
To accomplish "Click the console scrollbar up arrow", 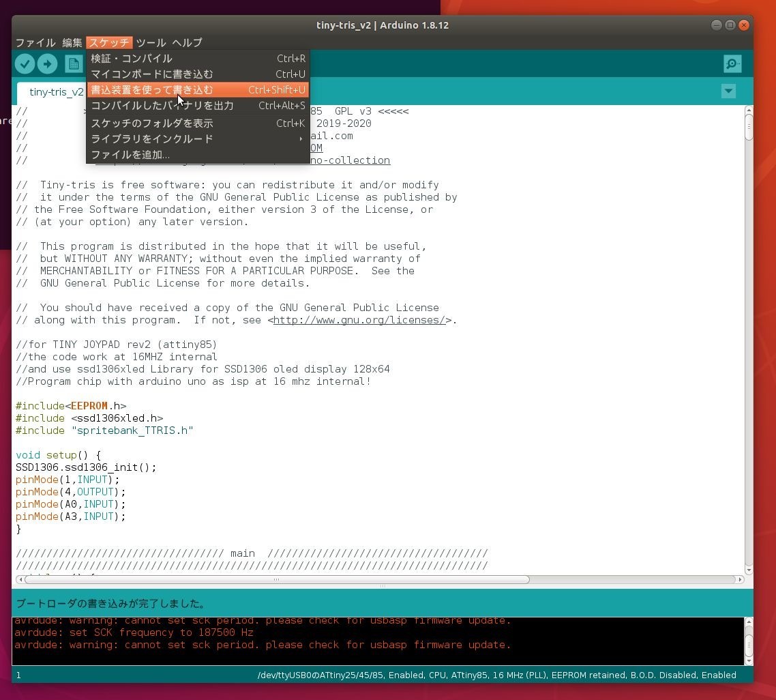I will click(749, 622).
